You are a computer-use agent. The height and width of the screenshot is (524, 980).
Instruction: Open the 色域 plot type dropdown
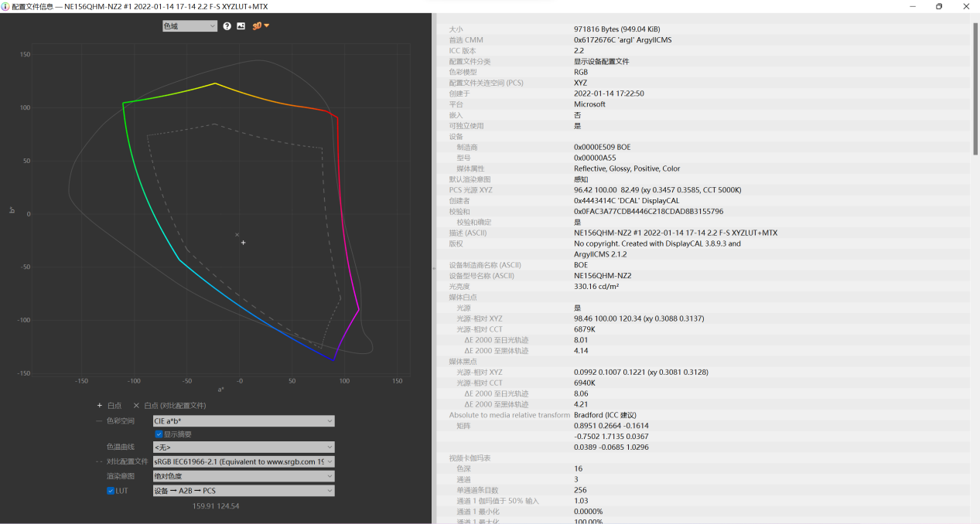click(190, 26)
